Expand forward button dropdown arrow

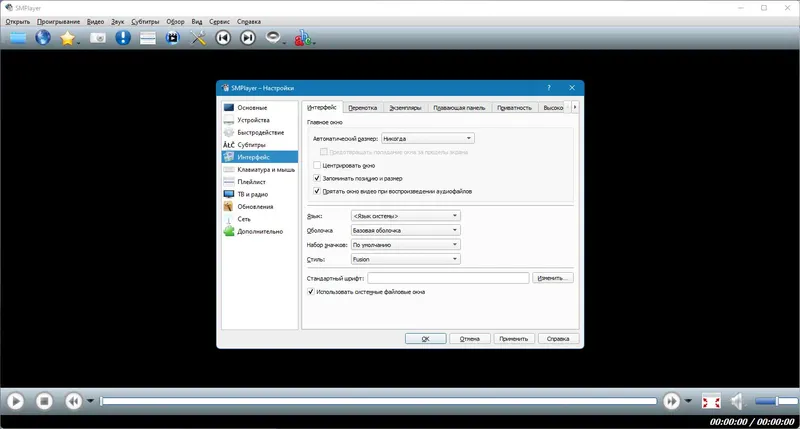[x=688, y=401]
